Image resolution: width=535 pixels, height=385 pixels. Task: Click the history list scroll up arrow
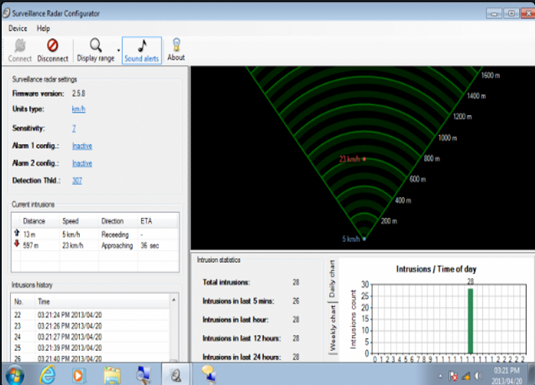(174, 300)
